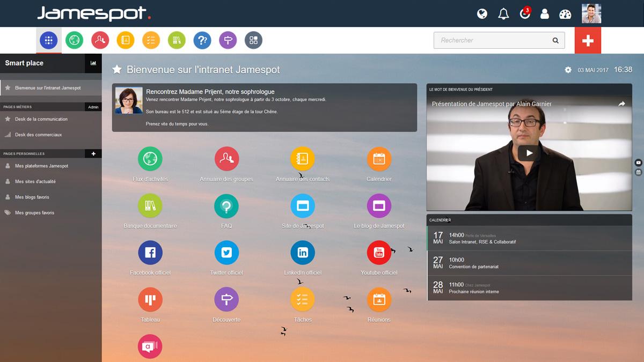This screenshot has height=362, width=644.
Task: Click the red plus create button
Action: pos(588,41)
